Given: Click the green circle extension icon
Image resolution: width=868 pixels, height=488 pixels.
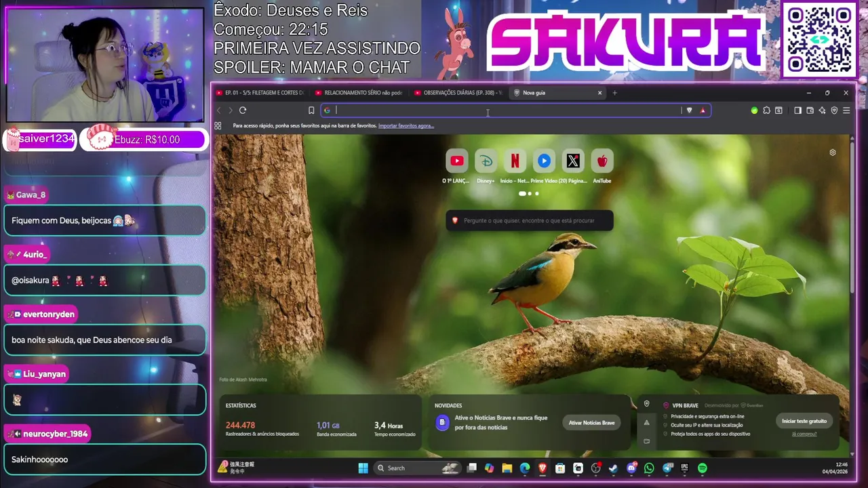Looking at the screenshot, I should 754,110.
